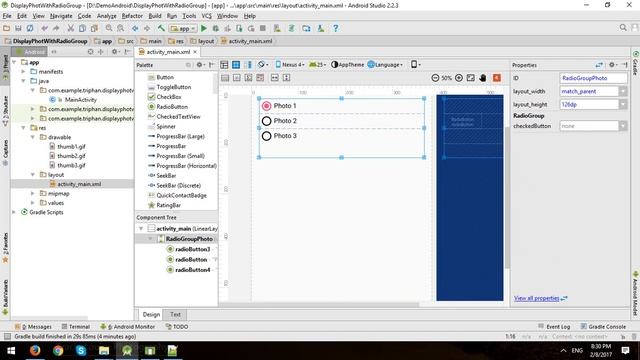Select thumb2.gif in the project tree
The height and width of the screenshot is (360, 640).
click(x=67, y=156)
